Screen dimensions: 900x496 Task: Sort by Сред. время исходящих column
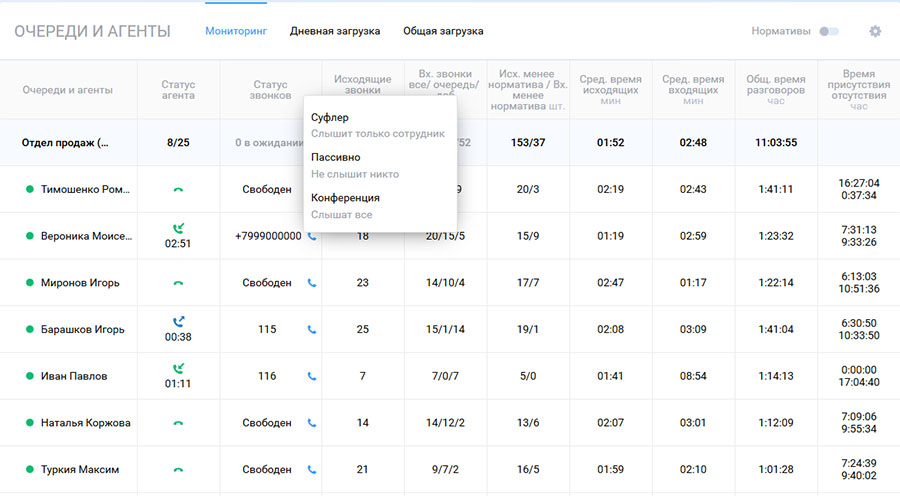click(x=610, y=90)
